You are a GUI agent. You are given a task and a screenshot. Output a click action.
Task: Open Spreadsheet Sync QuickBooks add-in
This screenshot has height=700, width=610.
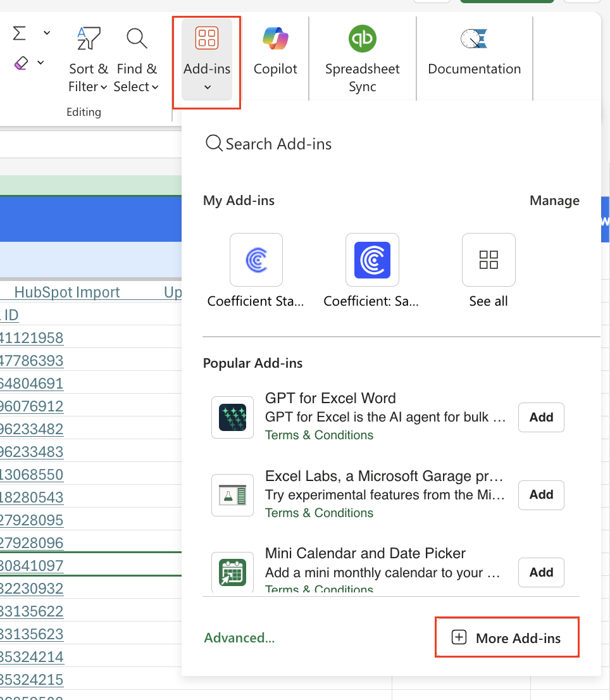click(x=362, y=39)
